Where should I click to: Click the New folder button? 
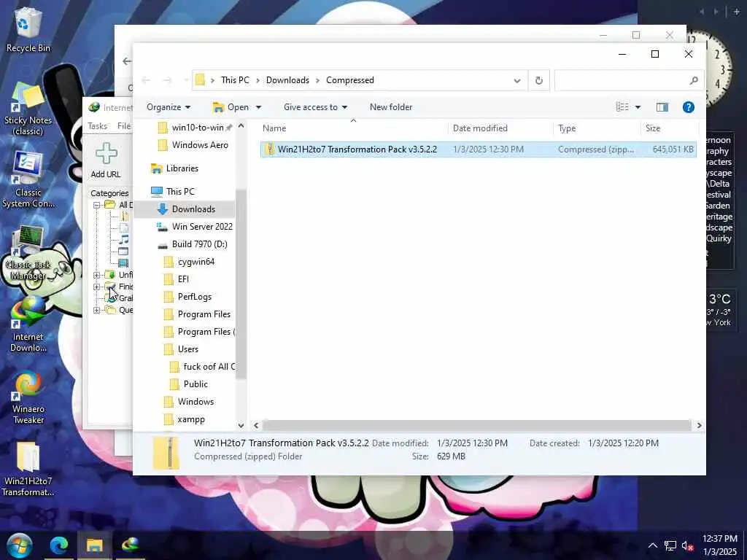tap(391, 107)
